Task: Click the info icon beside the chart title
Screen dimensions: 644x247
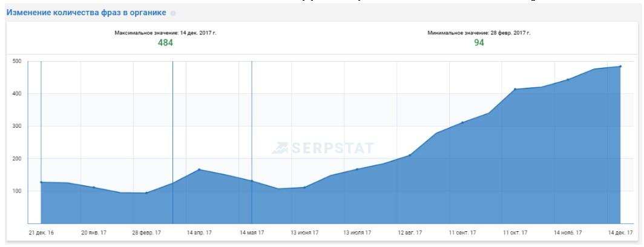Action: (x=174, y=13)
